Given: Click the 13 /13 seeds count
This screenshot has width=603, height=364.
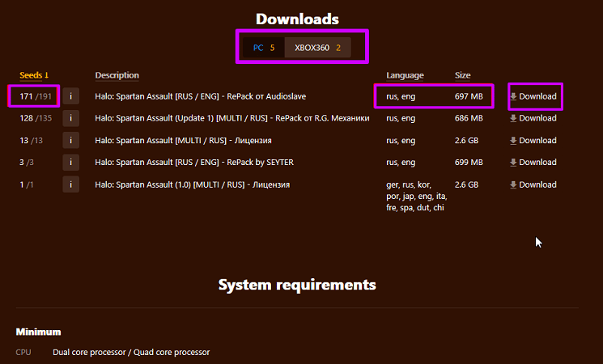Looking at the screenshot, I should pyautogui.click(x=31, y=141).
